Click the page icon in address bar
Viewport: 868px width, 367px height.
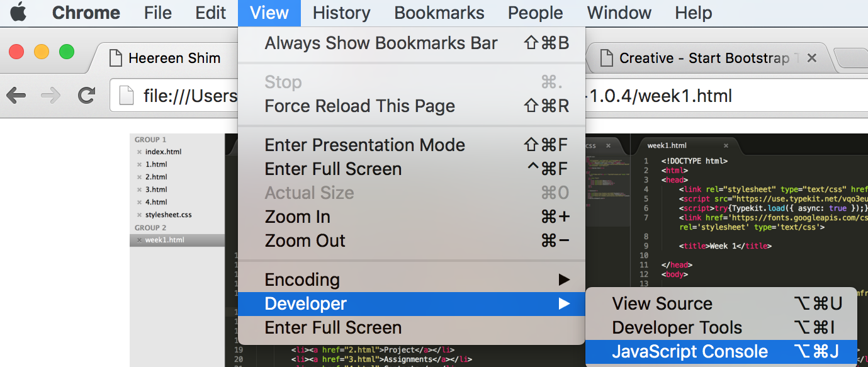pyautogui.click(x=127, y=96)
